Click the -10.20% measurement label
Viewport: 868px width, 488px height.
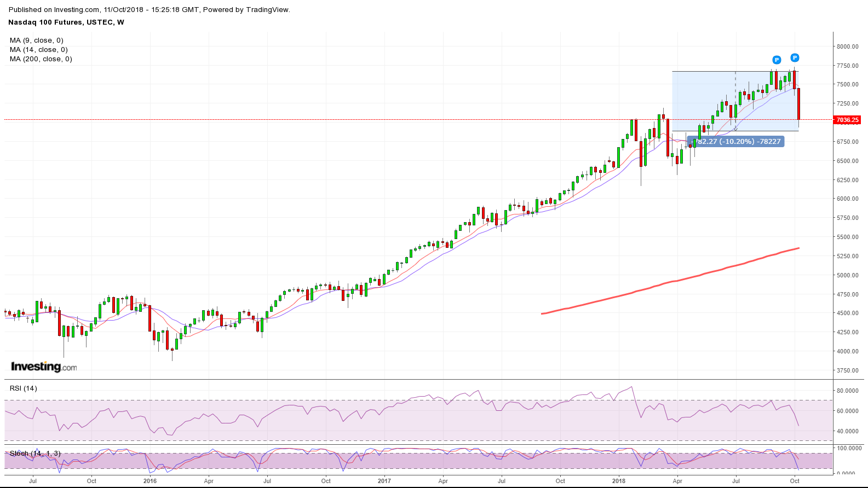coord(735,141)
